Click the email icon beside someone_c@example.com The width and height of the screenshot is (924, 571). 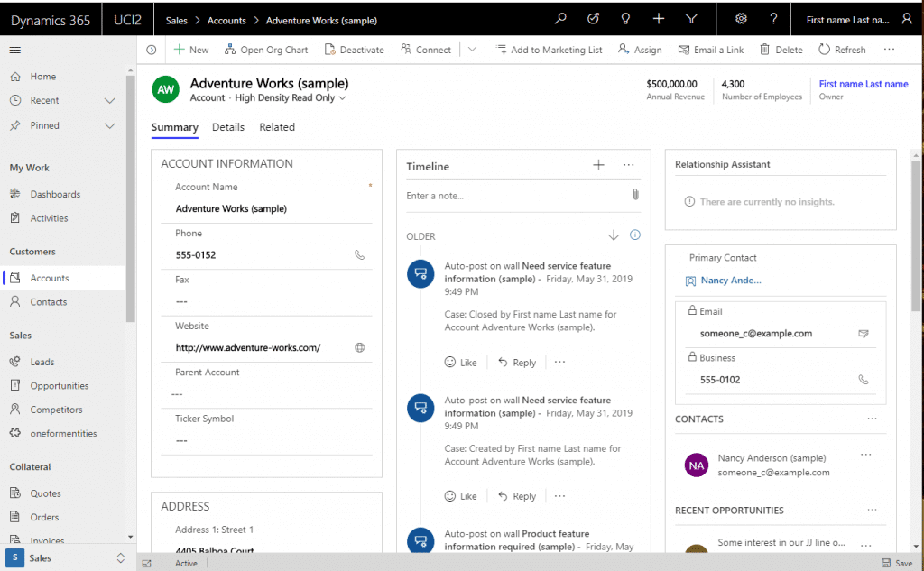click(864, 334)
